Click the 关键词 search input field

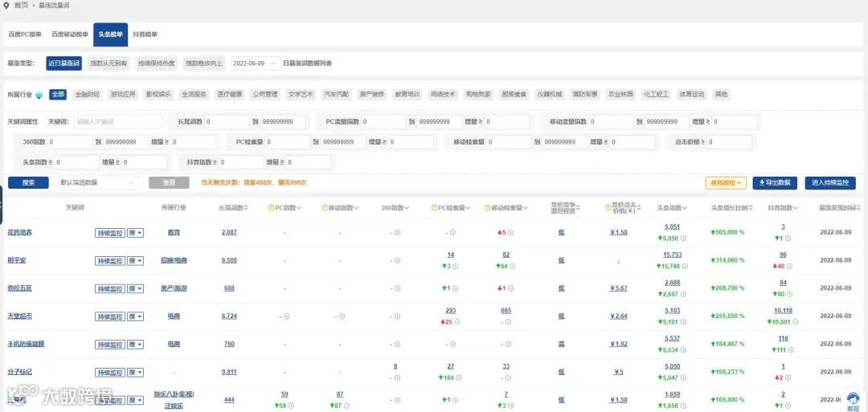click(x=118, y=121)
